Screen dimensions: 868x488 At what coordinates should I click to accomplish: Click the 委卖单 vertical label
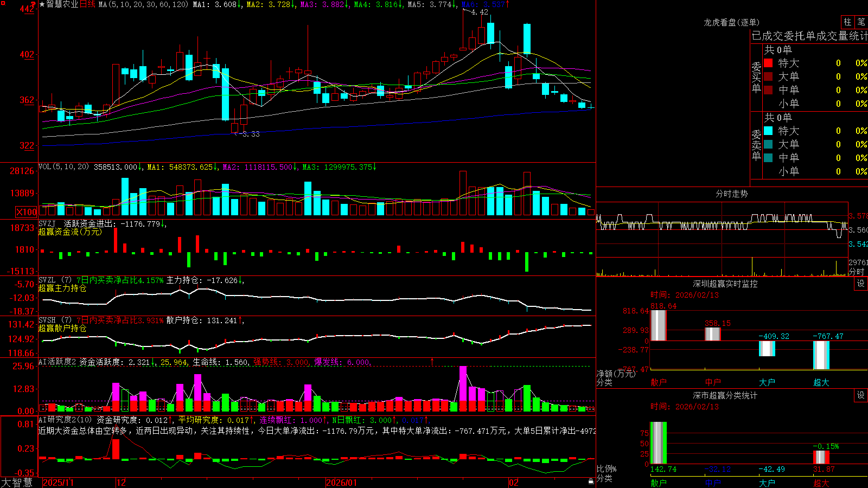pyautogui.click(x=756, y=145)
